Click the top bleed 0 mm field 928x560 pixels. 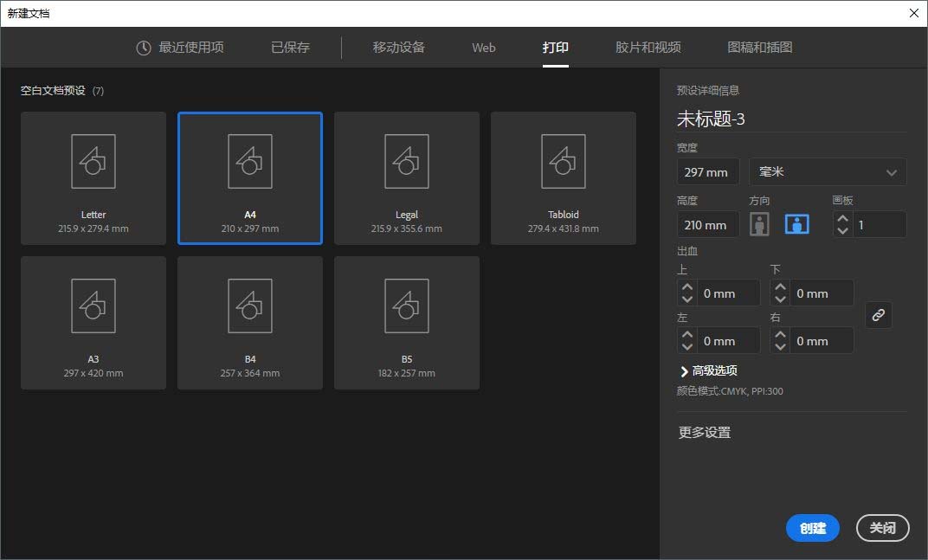[x=729, y=293]
